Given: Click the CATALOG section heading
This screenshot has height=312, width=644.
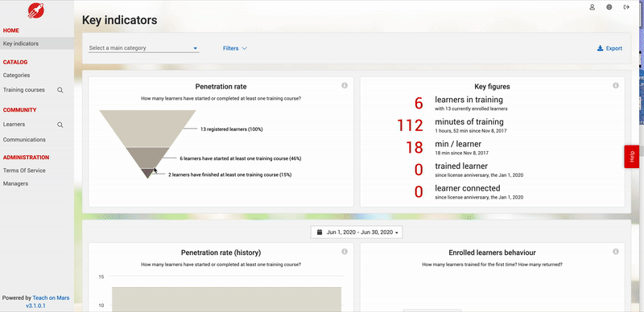Looking at the screenshot, I should (15, 62).
